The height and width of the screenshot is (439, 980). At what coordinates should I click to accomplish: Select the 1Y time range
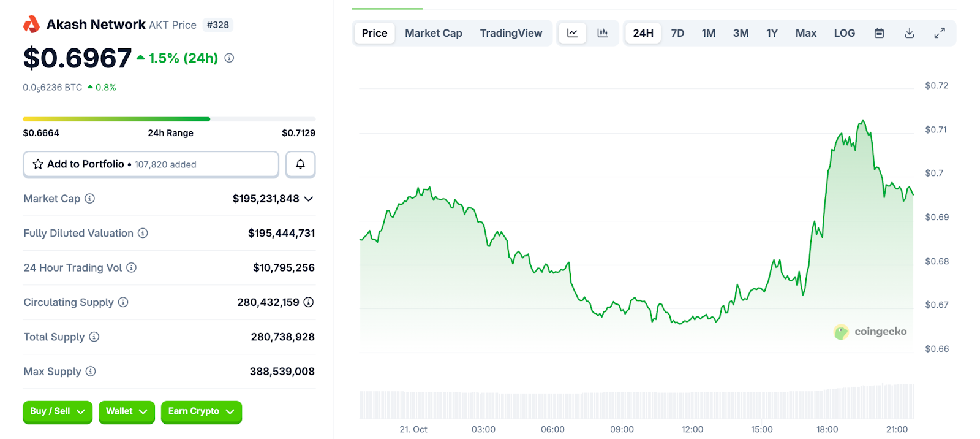[x=772, y=33]
